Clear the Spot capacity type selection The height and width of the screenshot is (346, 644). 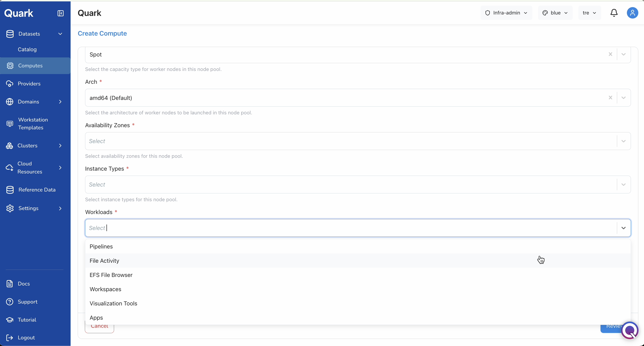click(610, 54)
